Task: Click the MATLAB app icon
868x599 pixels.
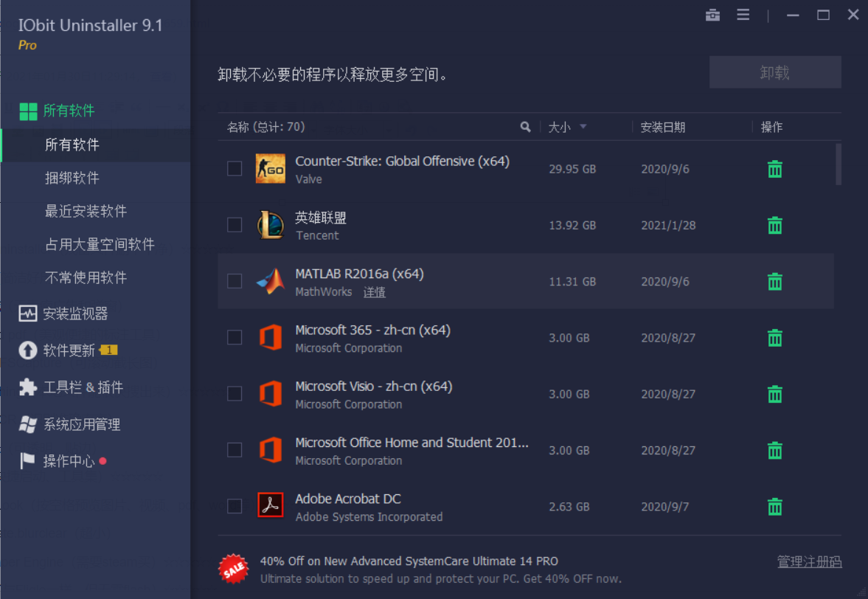Action: pos(270,281)
